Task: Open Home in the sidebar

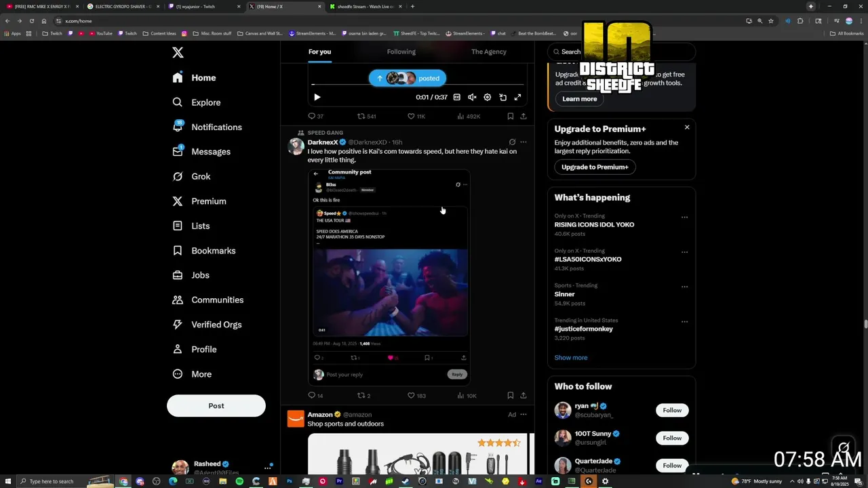Action: [x=195, y=78]
